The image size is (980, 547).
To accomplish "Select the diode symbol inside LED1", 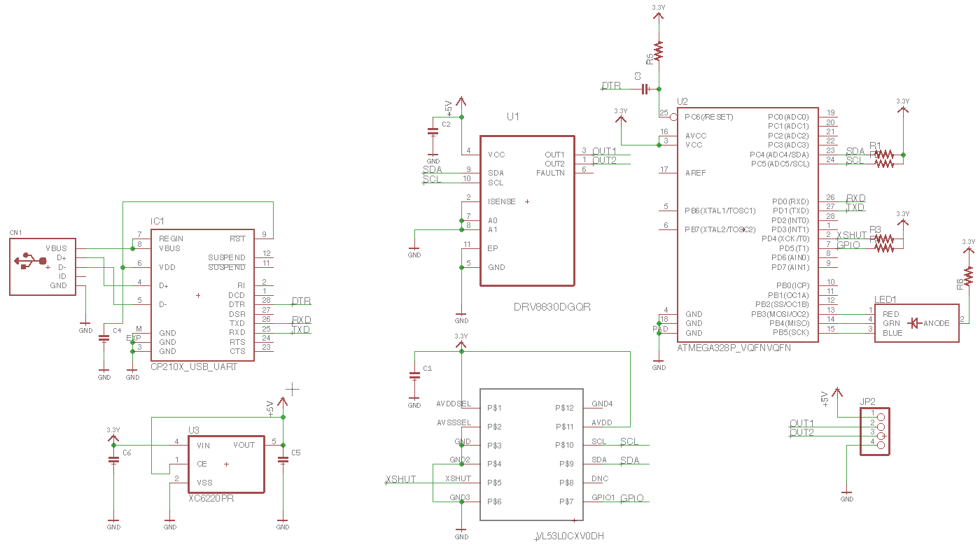I will 913,322.
